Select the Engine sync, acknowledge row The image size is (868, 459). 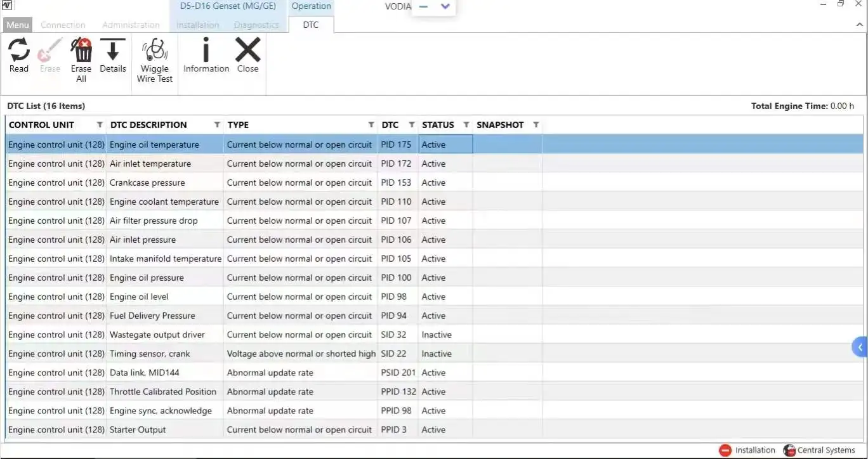434,411
